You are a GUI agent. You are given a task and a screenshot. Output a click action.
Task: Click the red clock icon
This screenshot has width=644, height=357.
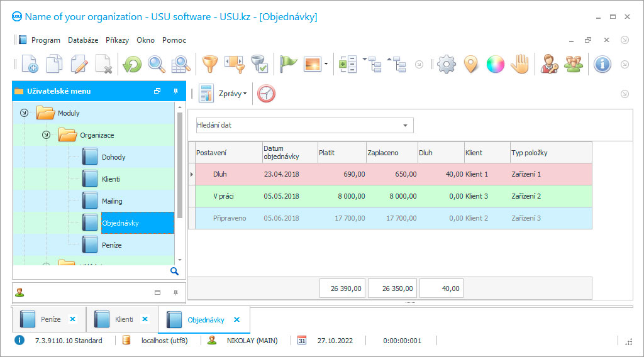[266, 94]
